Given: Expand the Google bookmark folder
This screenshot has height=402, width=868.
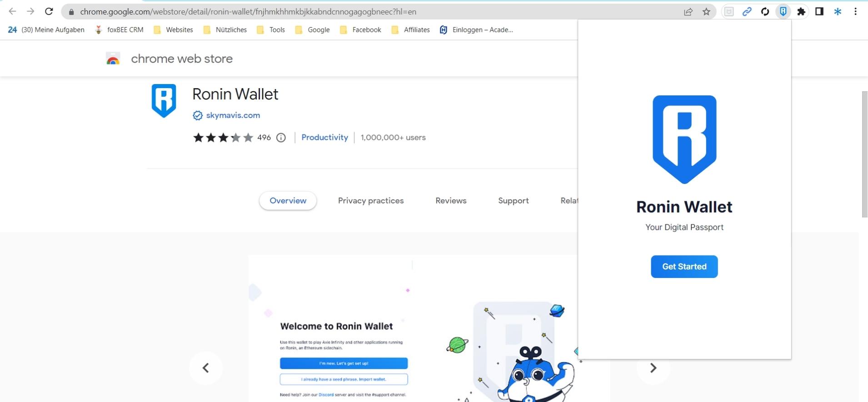Looking at the screenshot, I should click(312, 30).
